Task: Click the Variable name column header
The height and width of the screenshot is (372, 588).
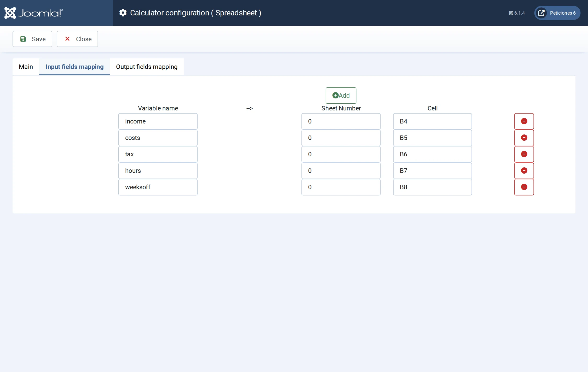Action: pos(158,108)
